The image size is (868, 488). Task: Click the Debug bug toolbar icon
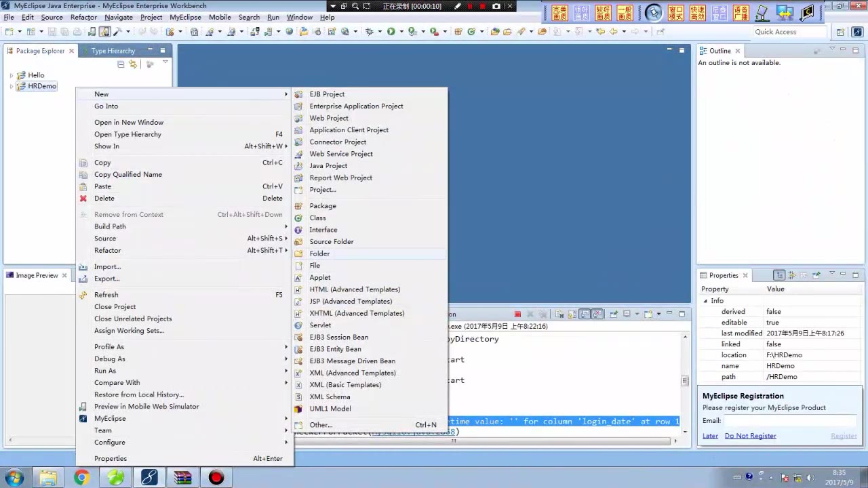click(370, 31)
